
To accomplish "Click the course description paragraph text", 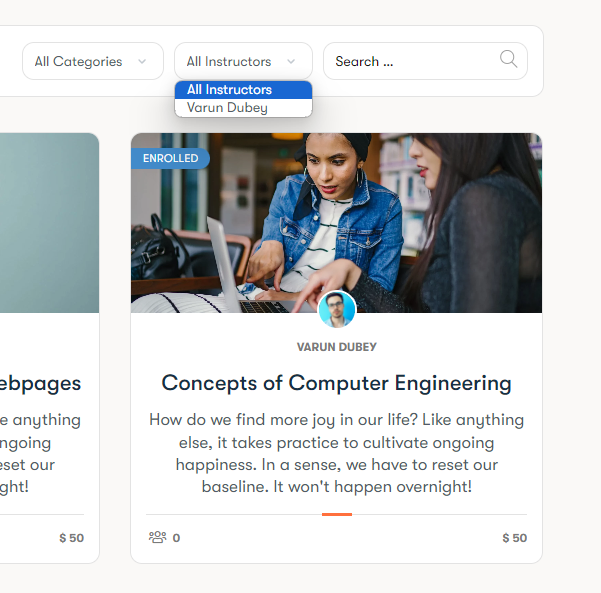I will [336, 453].
